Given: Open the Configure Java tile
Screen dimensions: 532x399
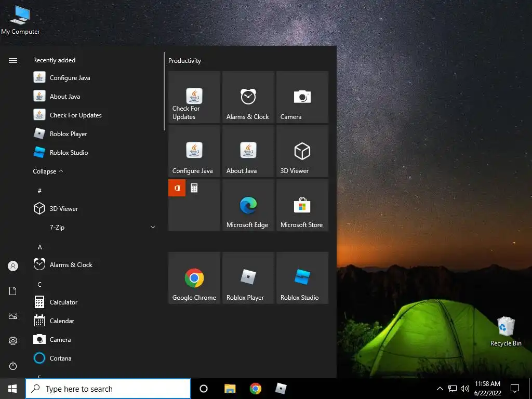Looking at the screenshot, I should [x=194, y=151].
